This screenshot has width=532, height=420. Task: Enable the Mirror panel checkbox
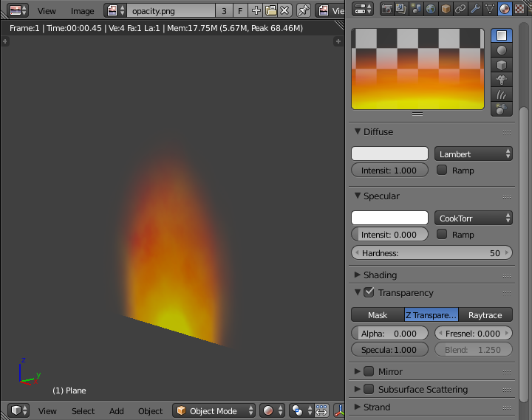369,372
